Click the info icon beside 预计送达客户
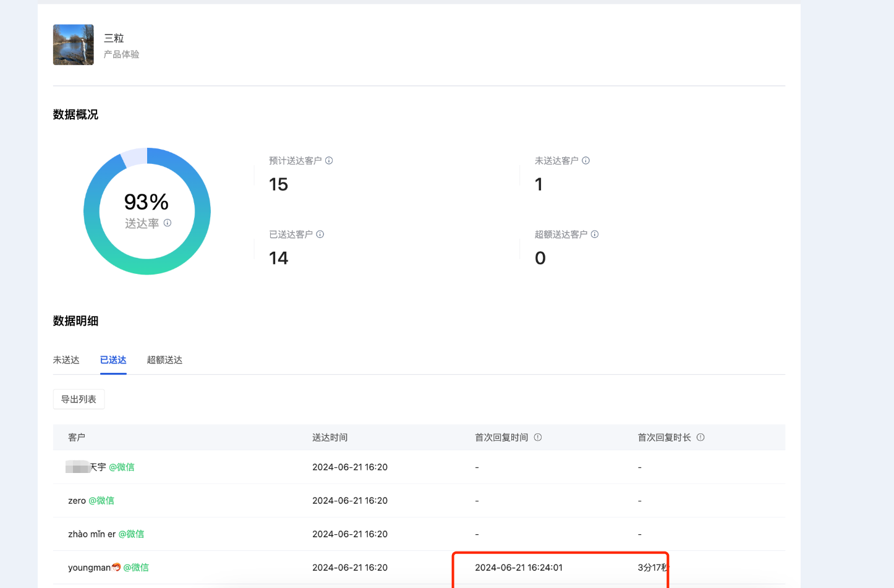The height and width of the screenshot is (588, 894). [x=329, y=161]
